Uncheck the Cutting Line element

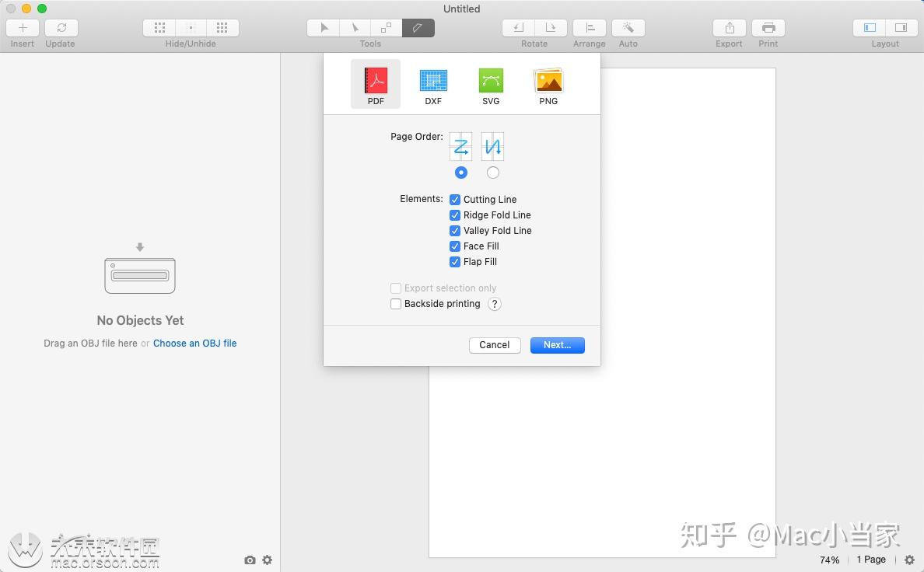pos(455,200)
